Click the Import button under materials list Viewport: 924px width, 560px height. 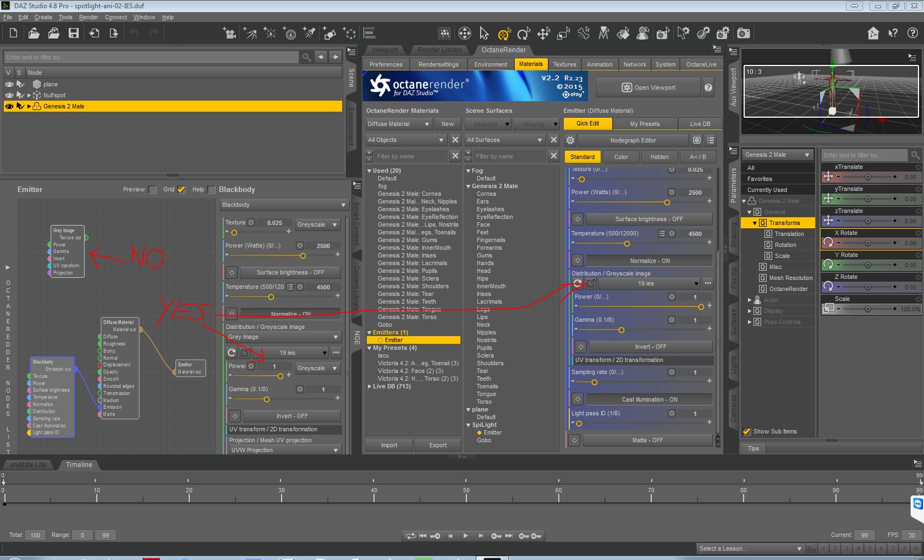[389, 446]
